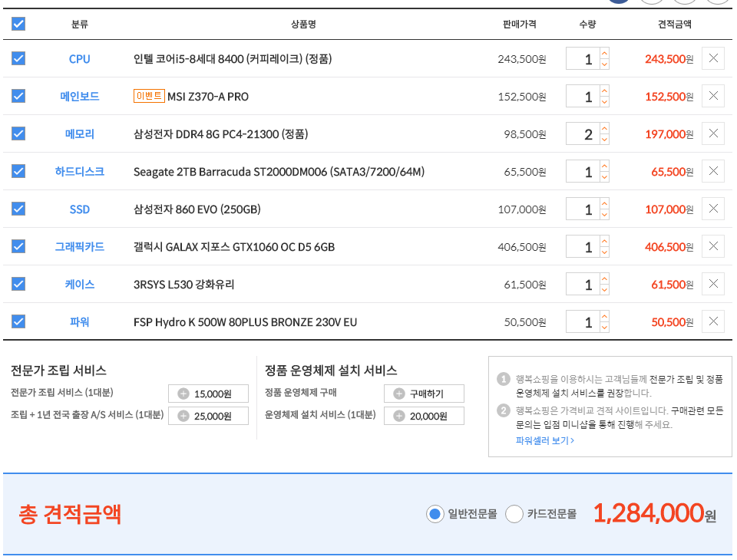Open the 메인보드 category link
This screenshot has width=737, height=560.
(79, 97)
